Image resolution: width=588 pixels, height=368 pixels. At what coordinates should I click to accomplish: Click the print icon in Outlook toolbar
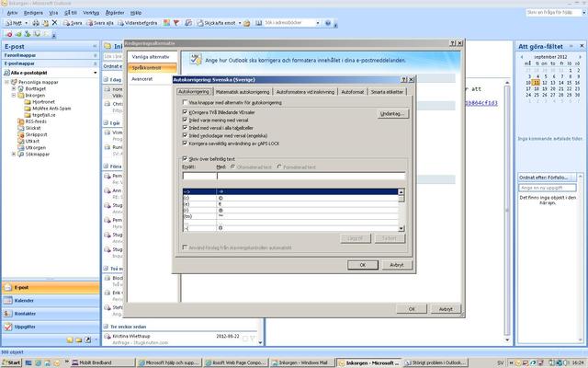[36, 23]
